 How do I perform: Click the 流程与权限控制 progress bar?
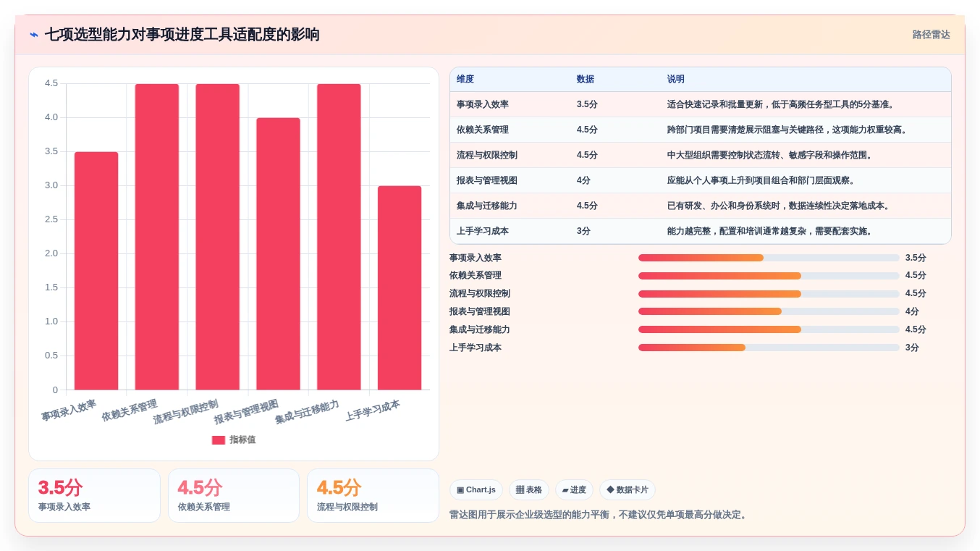[769, 294]
